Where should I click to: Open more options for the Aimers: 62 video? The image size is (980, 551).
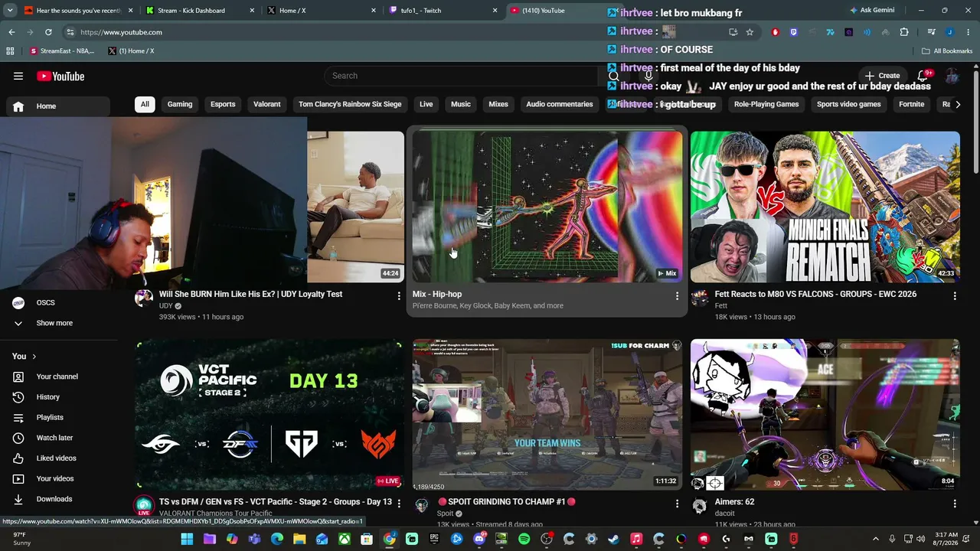tap(955, 504)
